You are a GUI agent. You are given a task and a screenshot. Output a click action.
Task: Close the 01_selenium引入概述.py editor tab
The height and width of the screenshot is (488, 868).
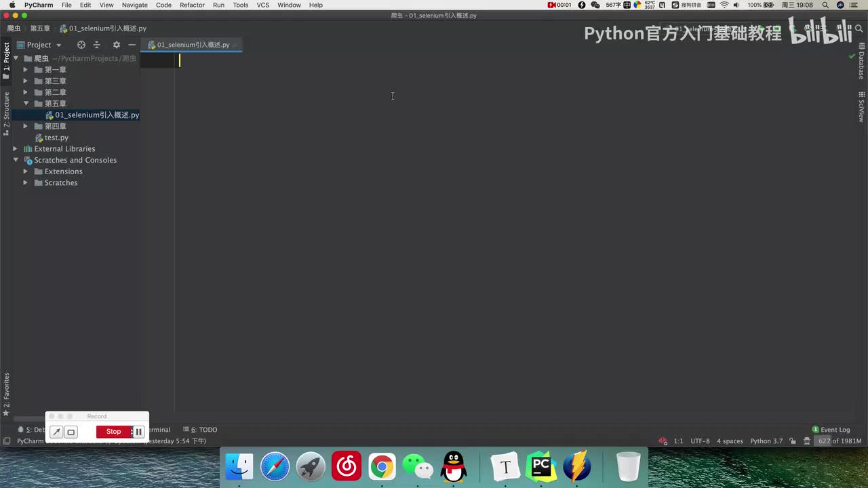(235, 45)
